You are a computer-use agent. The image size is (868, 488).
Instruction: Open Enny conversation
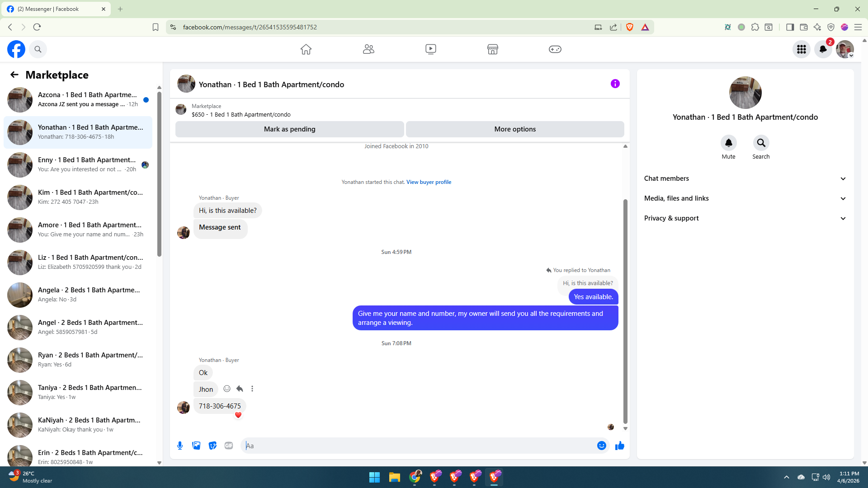pos(78,165)
